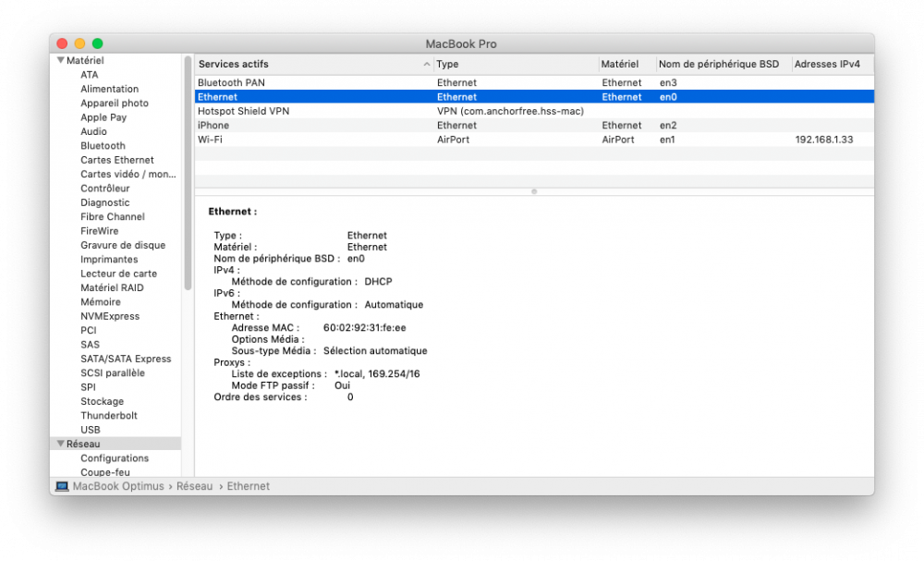Viewport: 924px width, 561px height.
Task: Select Gravure de disque entry
Action: click(x=123, y=245)
